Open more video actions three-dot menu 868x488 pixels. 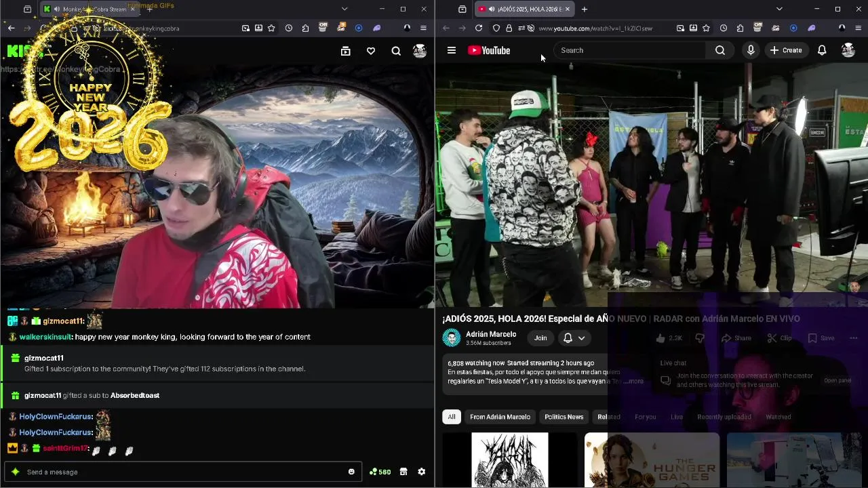[x=854, y=338]
